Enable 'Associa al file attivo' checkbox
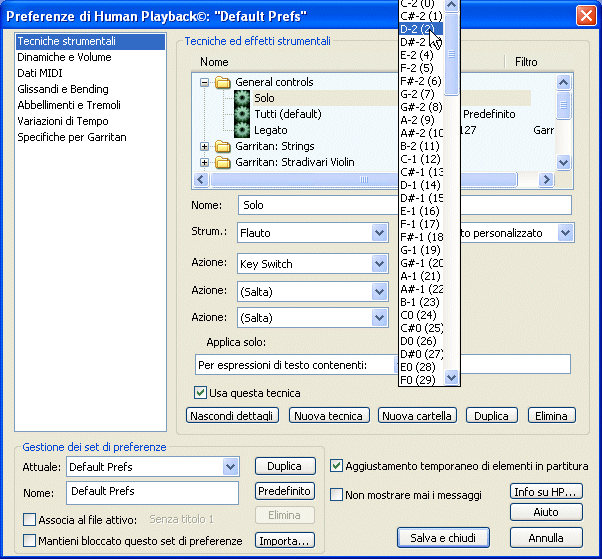 click(x=29, y=520)
